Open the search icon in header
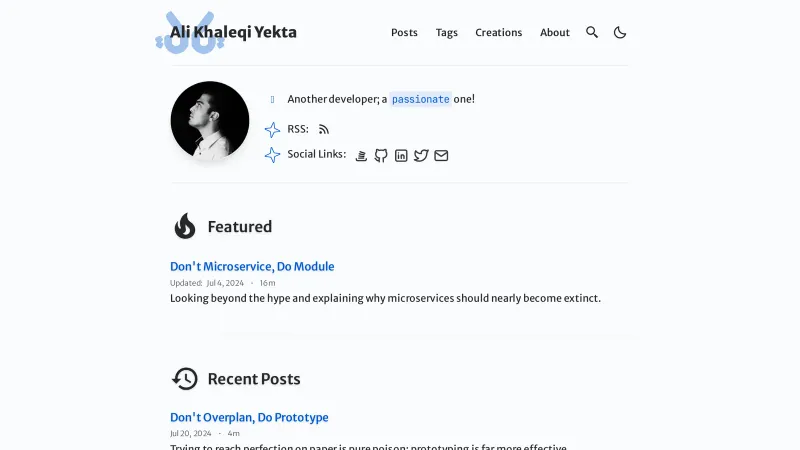The image size is (800, 450). click(x=592, y=32)
